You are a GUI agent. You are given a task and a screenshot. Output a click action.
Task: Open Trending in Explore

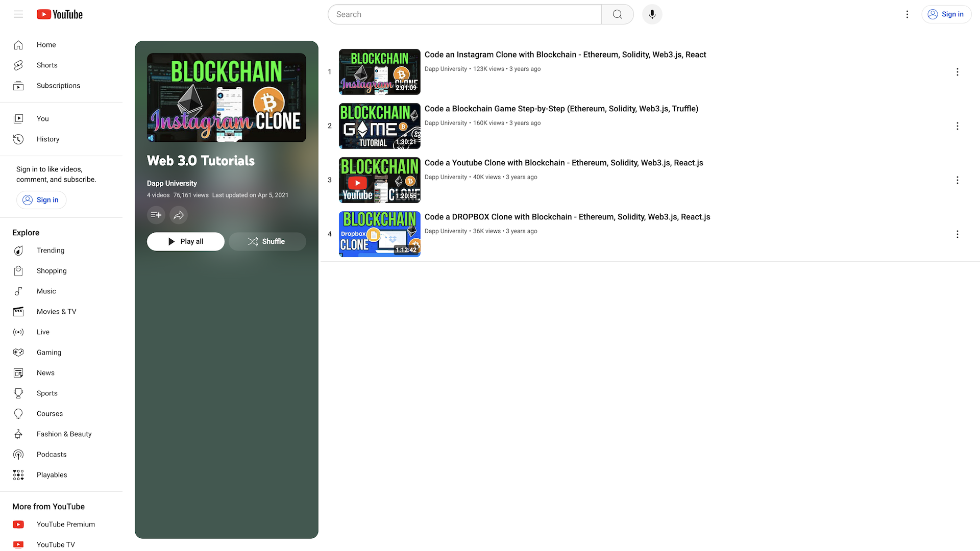coord(61,251)
